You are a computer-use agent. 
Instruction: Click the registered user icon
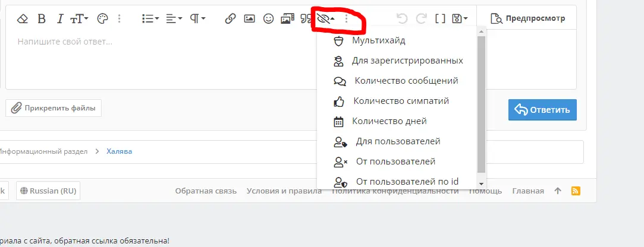[x=338, y=61]
